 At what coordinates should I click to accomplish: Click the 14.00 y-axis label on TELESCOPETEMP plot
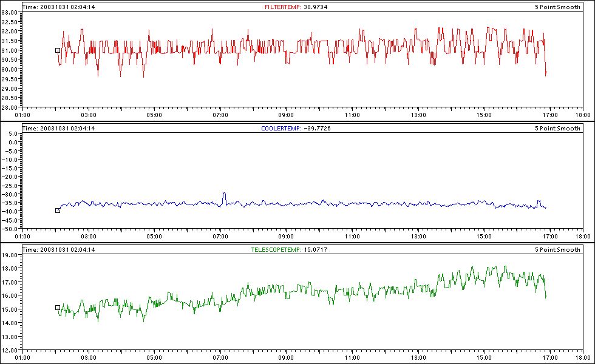[10, 323]
